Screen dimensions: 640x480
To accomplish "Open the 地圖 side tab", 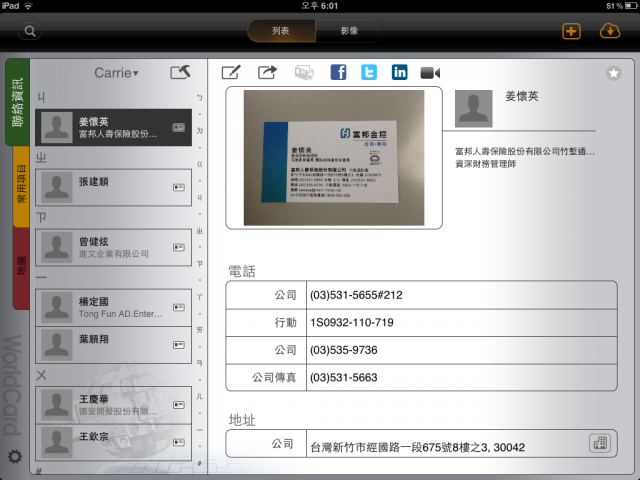I will (21, 266).
